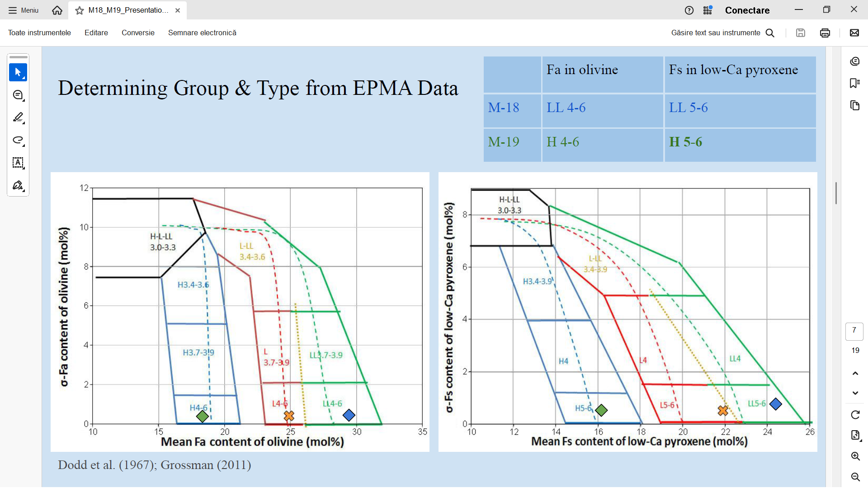Select the arrow selection tool

pos(18,72)
